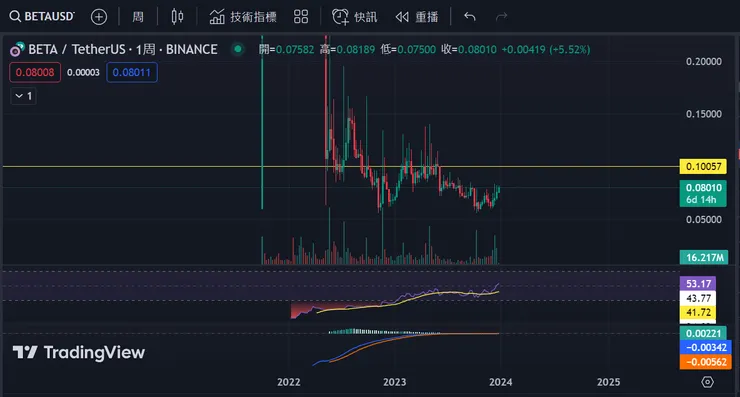Open the indicator templates grid icon
Screen dimensions: 740x397
[x=301, y=17]
